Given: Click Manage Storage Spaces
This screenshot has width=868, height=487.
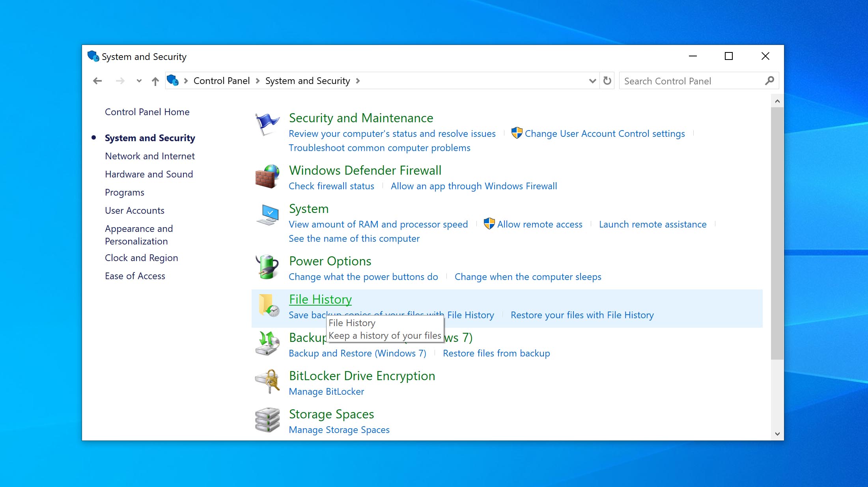Looking at the screenshot, I should pos(339,430).
